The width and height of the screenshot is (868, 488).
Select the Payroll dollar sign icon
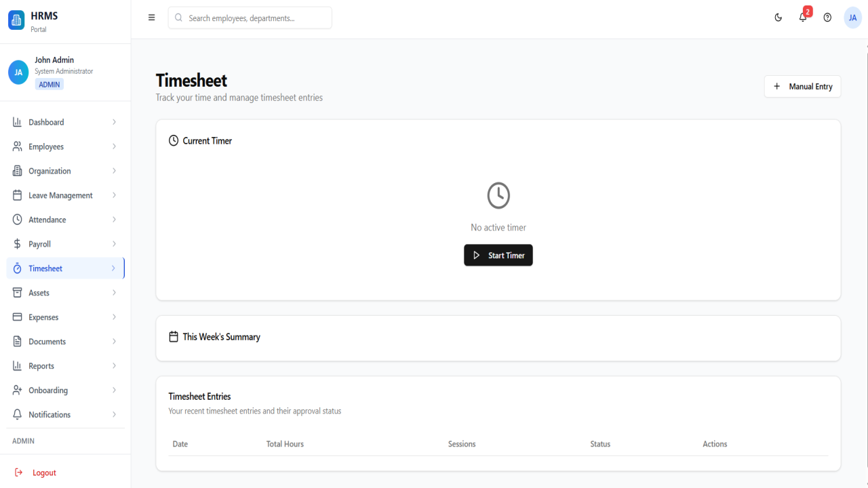tap(18, 244)
